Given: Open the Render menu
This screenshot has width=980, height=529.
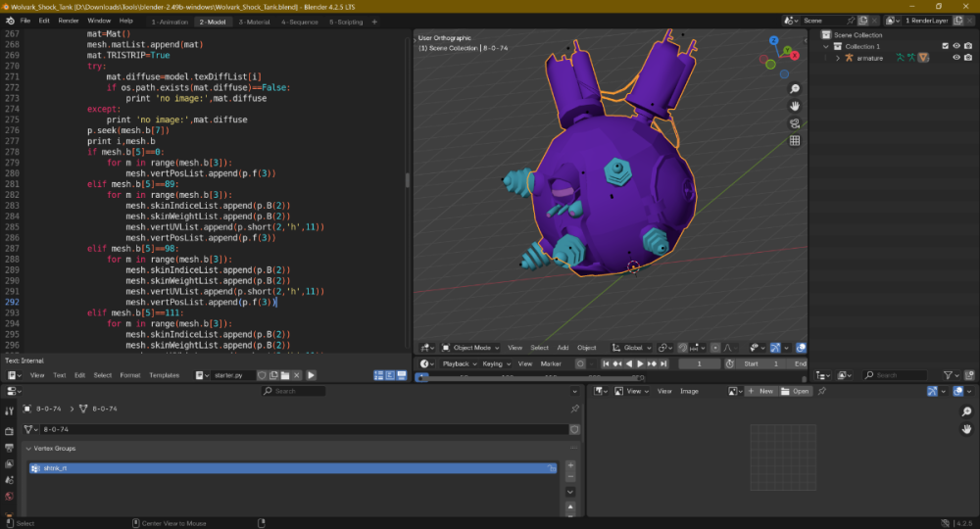Looking at the screenshot, I should [69, 21].
